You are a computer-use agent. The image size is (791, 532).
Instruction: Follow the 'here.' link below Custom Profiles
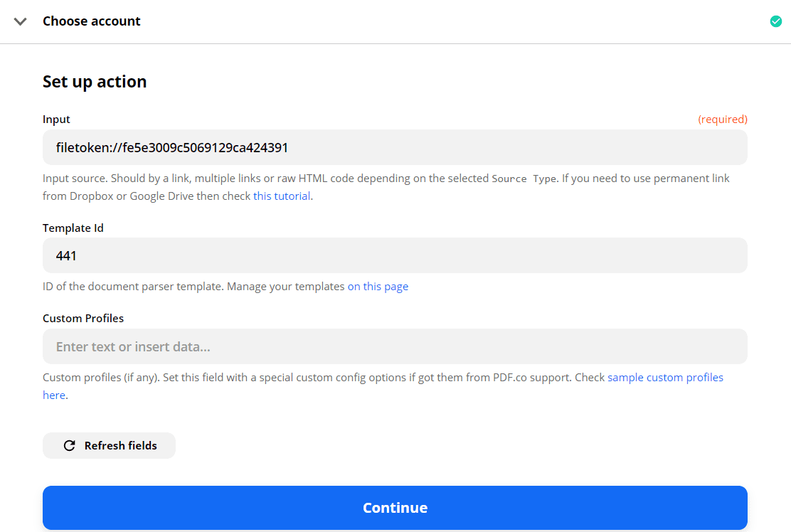pyautogui.click(x=55, y=395)
